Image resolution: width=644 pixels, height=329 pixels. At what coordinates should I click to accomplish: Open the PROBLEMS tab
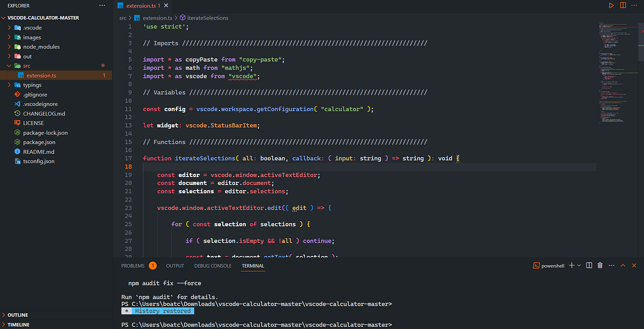[133, 265]
